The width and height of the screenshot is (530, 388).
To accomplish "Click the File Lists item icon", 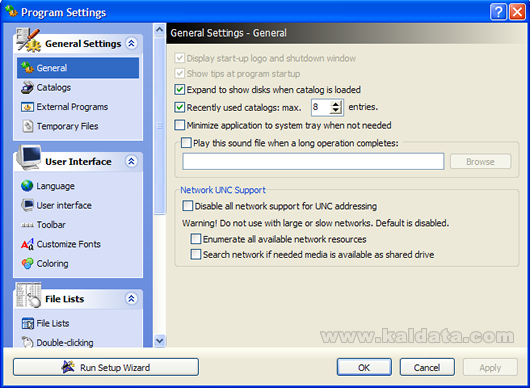I will tap(27, 323).
